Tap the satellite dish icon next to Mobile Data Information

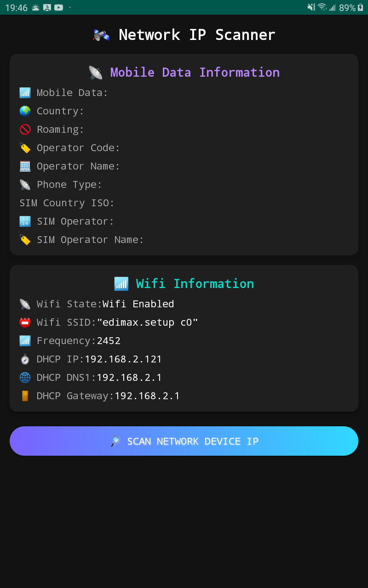point(96,73)
